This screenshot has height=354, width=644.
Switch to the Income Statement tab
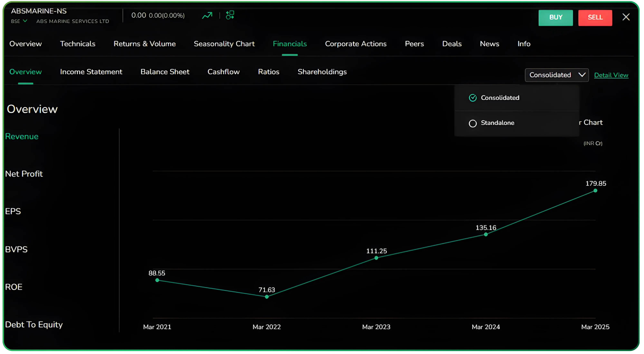91,72
